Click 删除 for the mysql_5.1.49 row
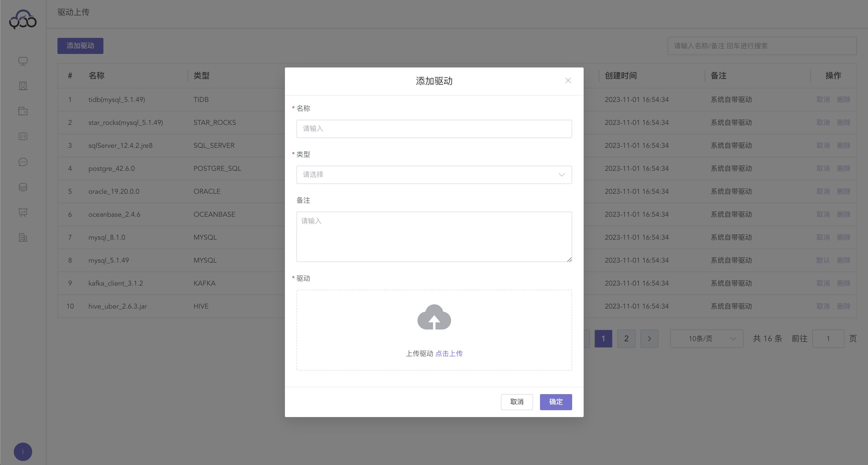868x465 pixels. click(x=844, y=260)
